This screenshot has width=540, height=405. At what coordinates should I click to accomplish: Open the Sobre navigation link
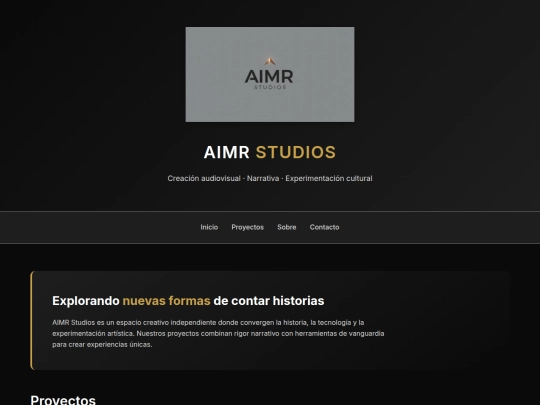(287, 227)
